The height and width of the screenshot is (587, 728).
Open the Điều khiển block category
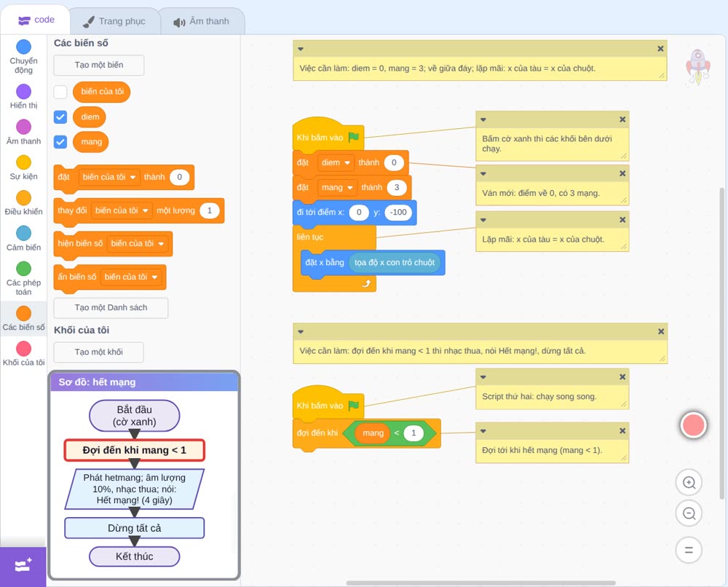tap(24, 203)
